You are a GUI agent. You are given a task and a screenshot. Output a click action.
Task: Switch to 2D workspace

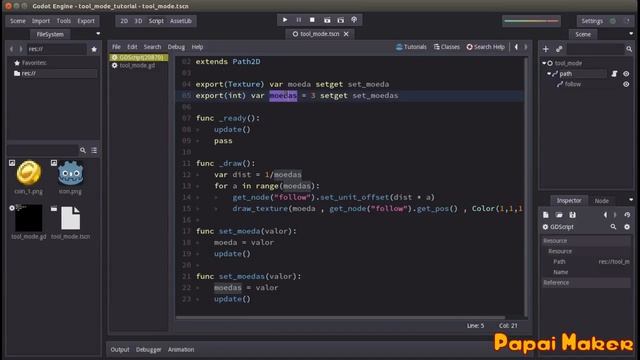point(124,21)
